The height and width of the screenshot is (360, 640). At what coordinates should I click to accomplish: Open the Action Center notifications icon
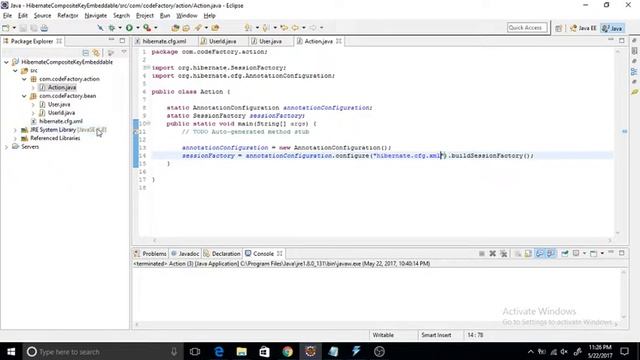pyautogui.click(x=624, y=351)
